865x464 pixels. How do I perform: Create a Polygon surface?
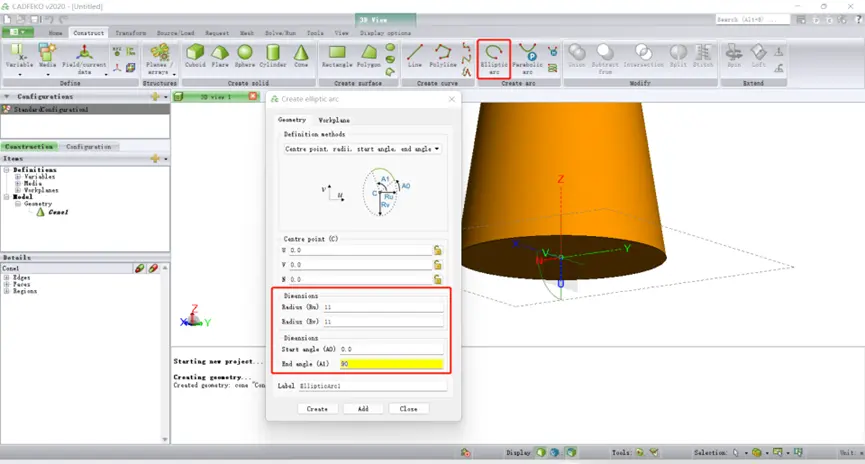coord(369,56)
